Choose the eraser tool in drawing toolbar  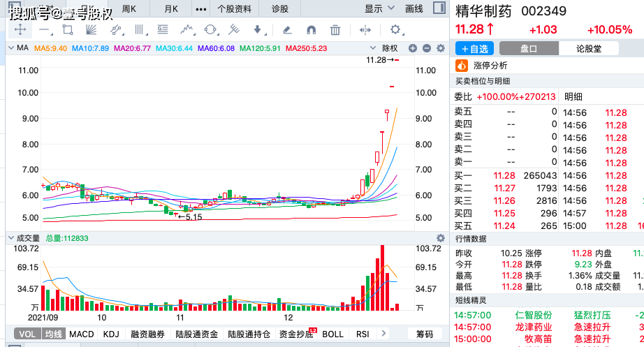click(286, 30)
